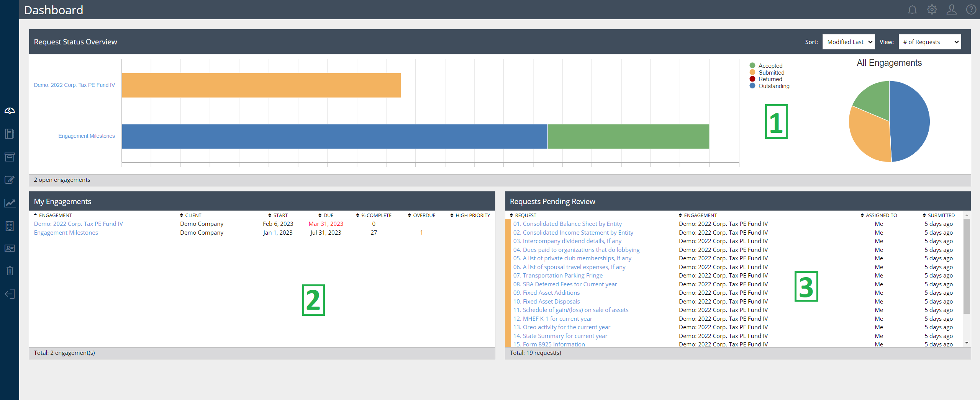Image resolution: width=980 pixels, height=400 pixels.
Task: Select the compose/edit icon in sidebar
Action: coord(9,180)
